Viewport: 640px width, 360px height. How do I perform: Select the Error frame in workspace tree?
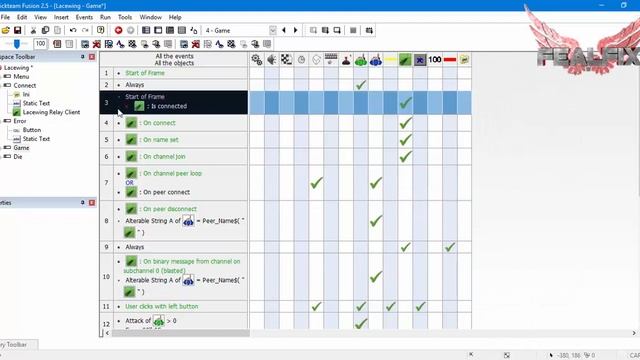coord(20,121)
